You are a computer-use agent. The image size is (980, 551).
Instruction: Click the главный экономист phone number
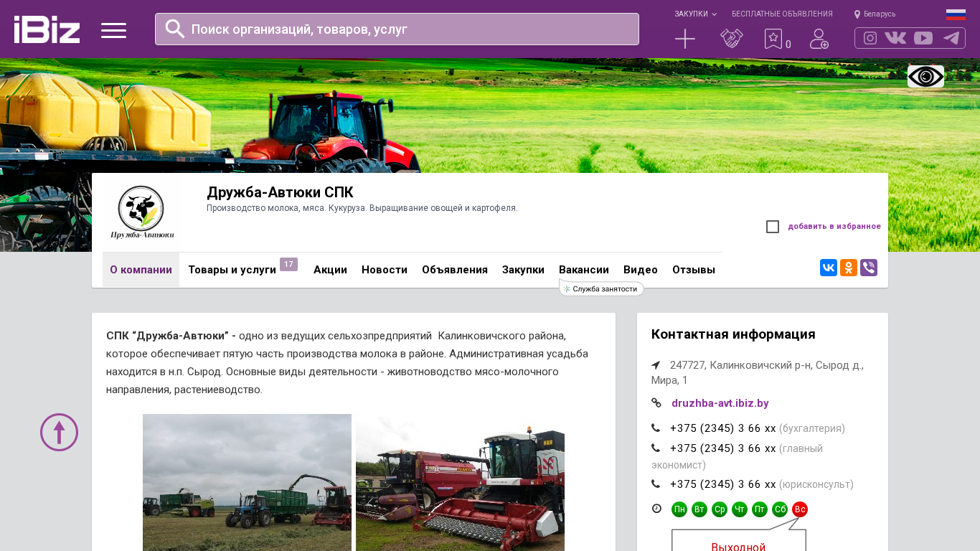[723, 448]
